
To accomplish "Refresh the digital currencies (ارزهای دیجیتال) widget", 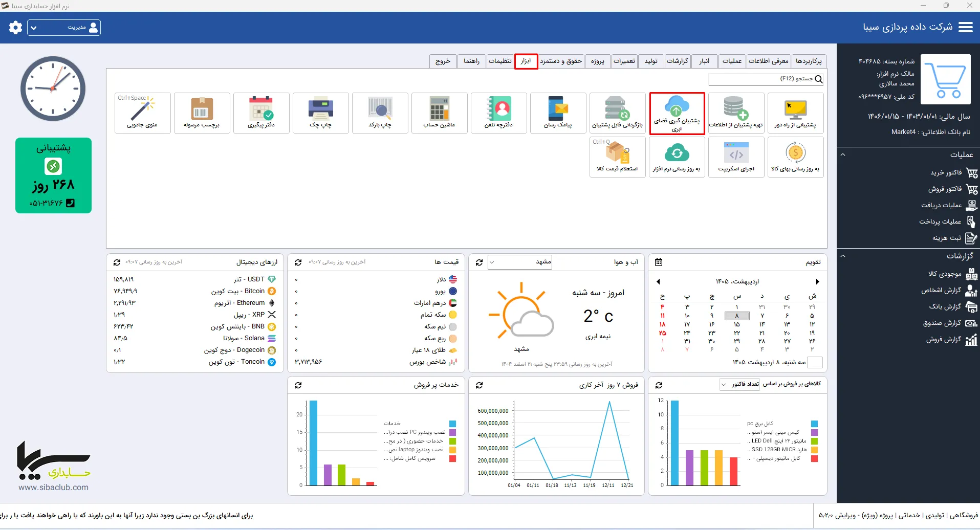I will [117, 262].
